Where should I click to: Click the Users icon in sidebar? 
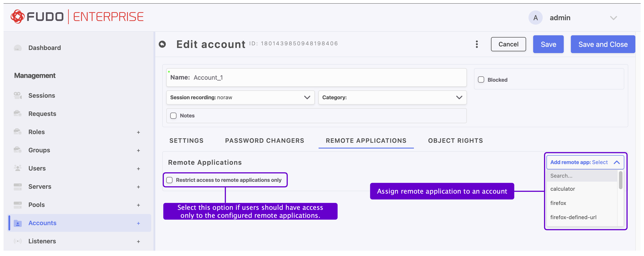click(18, 168)
